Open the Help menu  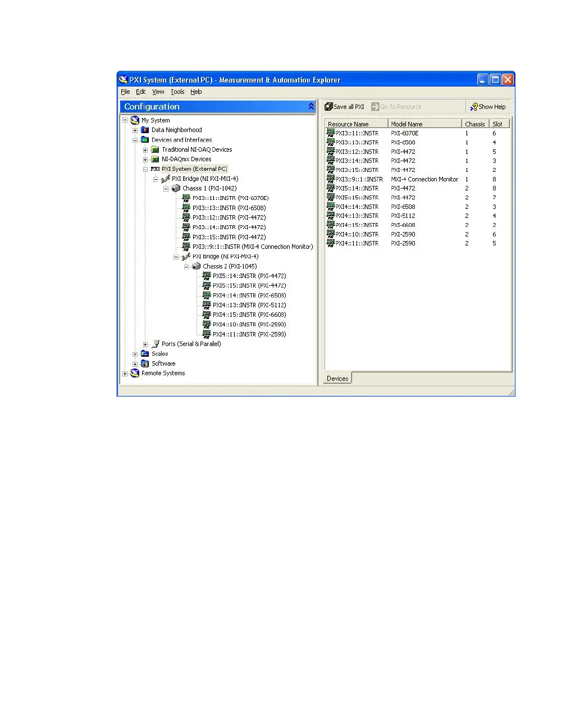pos(196,92)
